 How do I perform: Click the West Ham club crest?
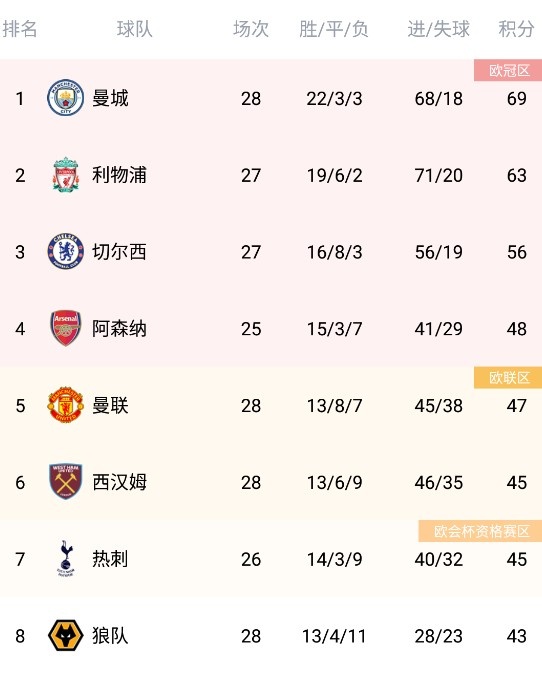click(x=65, y=482)
